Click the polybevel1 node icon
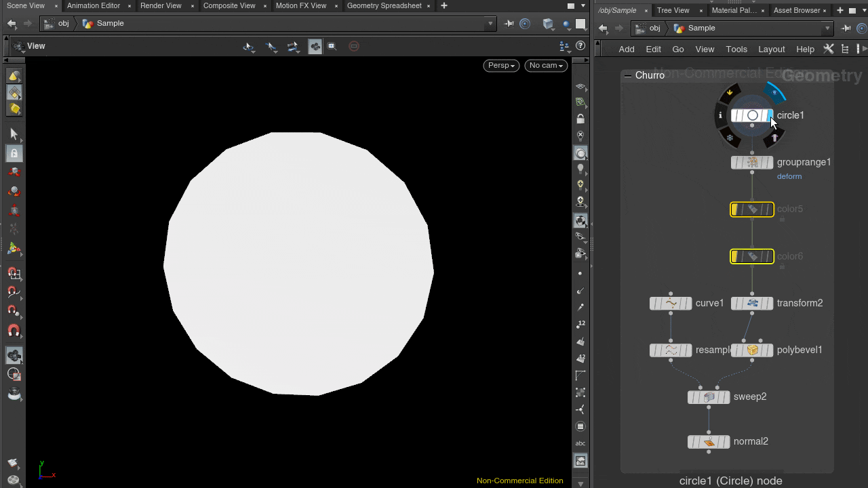 pyautogui.click(x=752, y=350)
